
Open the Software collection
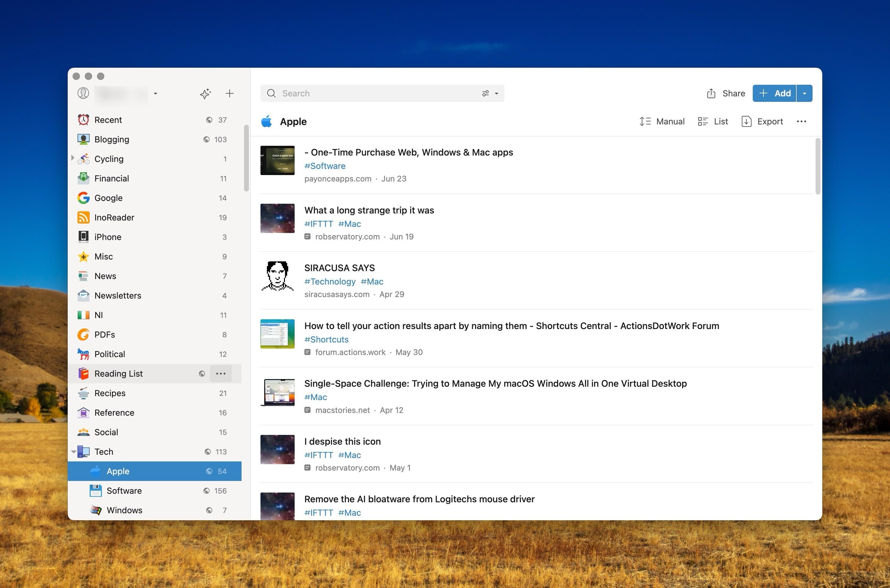(124, 490)
